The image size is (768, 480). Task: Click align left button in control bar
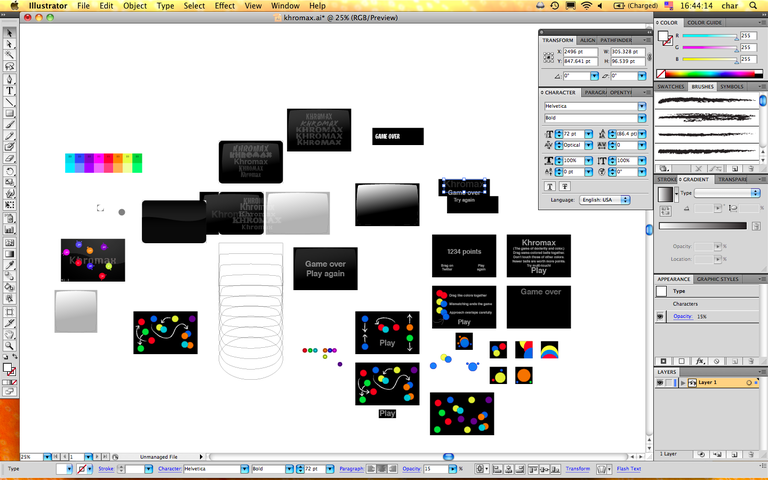click(x=372, y=469)
